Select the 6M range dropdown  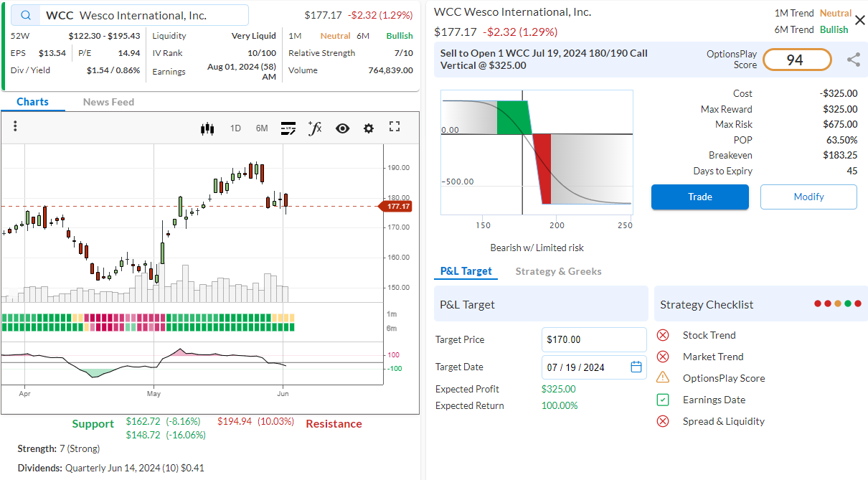262,128
